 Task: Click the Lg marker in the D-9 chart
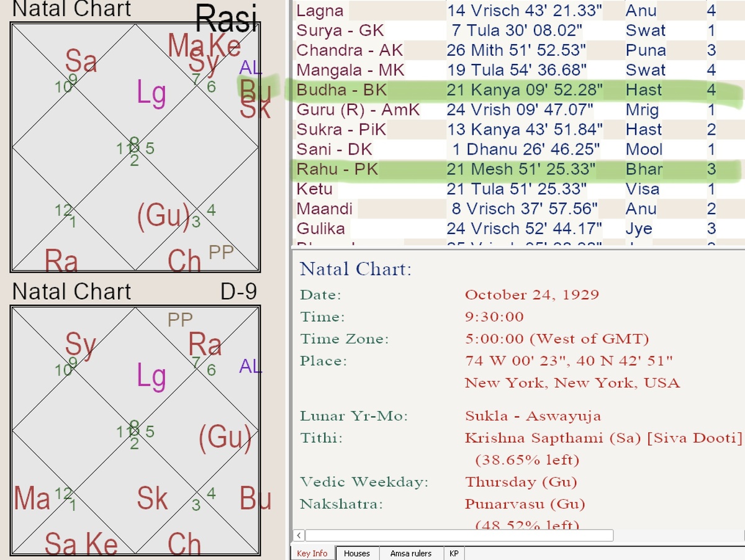point(151,376)
